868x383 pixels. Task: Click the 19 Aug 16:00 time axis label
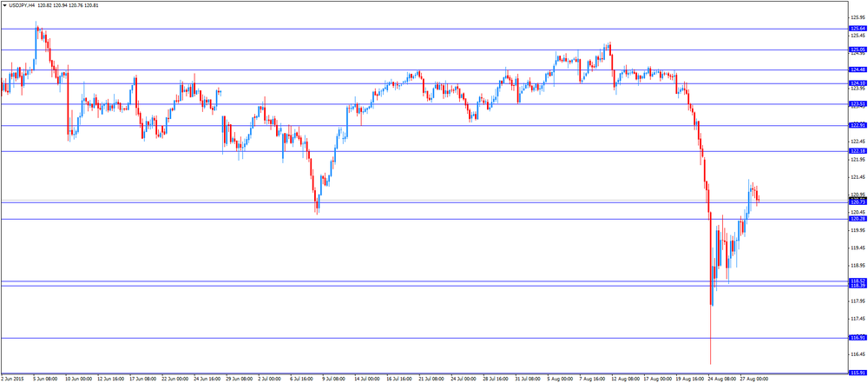coord(688,380)
